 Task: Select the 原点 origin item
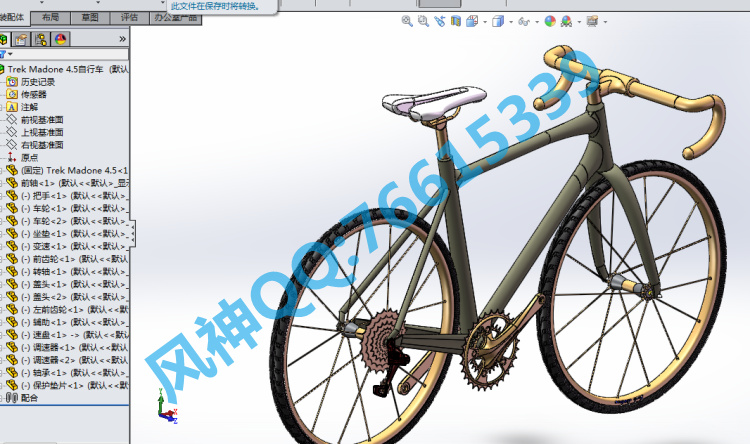point(29,158)
